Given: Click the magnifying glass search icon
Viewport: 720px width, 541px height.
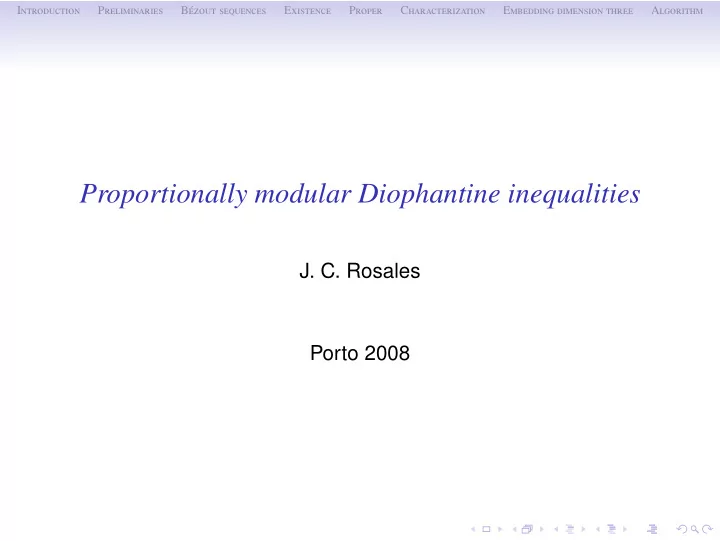Looking at the screenshot, I should (x=695, y=530).
